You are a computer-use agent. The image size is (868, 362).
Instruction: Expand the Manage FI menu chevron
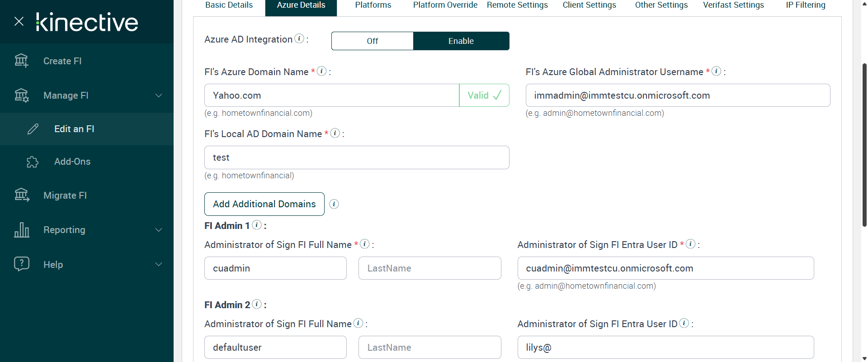pos(159,95)
